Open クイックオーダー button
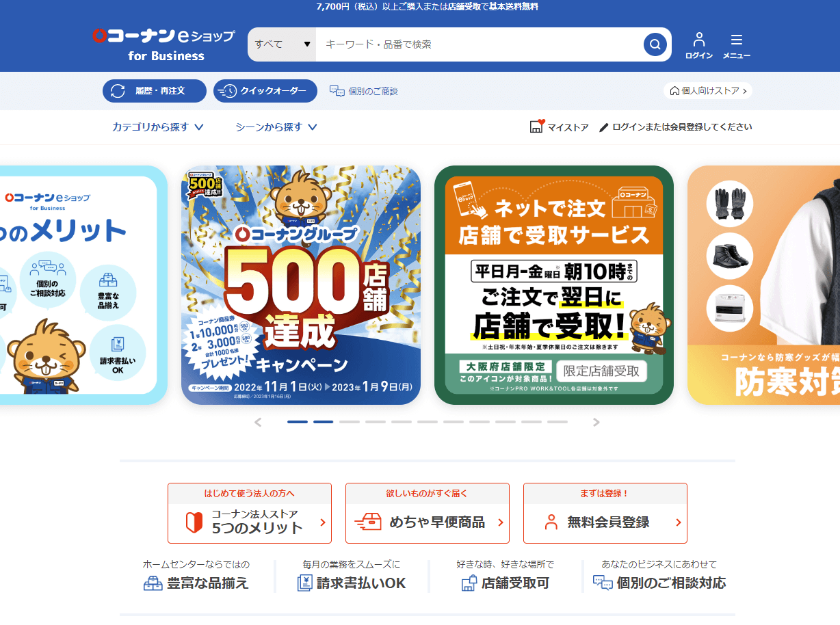Screen dimensions: 840x625 point(265,91)
